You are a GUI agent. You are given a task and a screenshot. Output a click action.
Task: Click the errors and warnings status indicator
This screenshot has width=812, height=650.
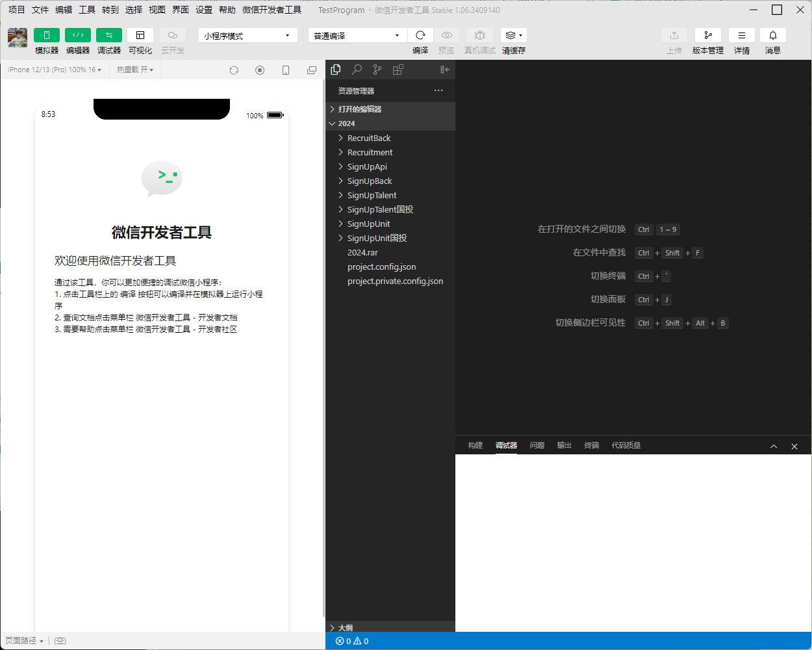(x=352, y=641)
